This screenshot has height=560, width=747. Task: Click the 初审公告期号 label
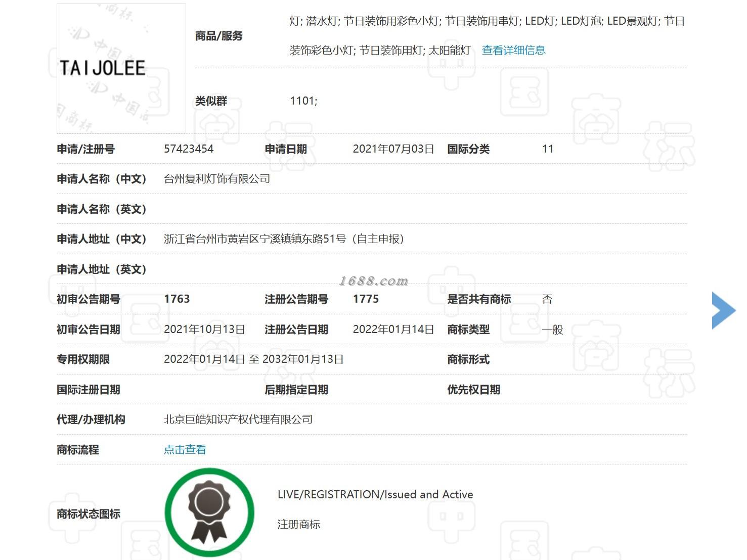(89, 299)
